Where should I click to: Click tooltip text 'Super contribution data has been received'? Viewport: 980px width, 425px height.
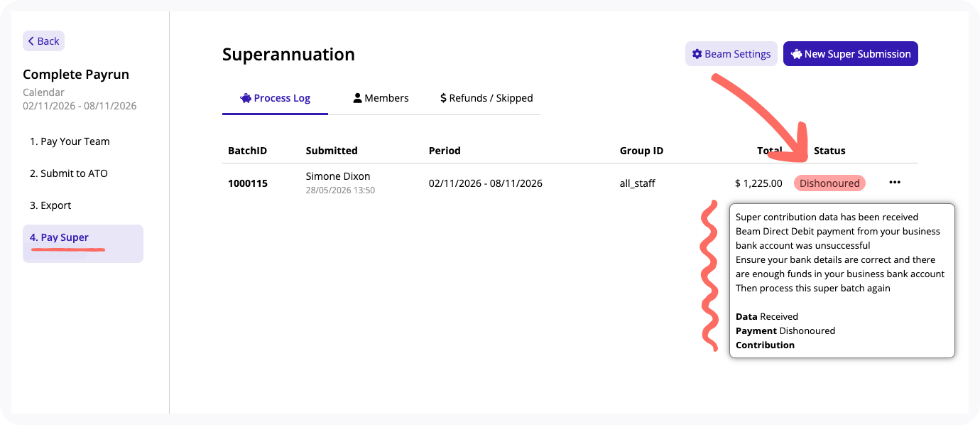(827, 217)
